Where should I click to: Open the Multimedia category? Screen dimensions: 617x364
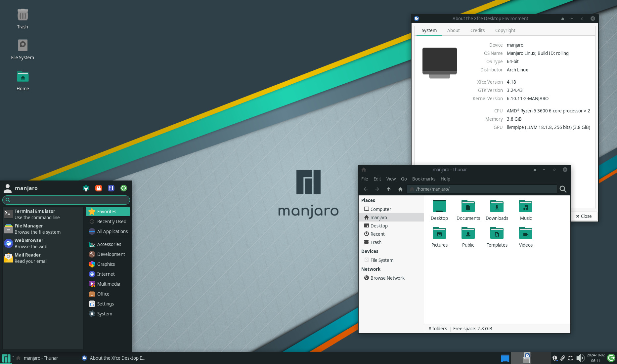tap(108, 284)
